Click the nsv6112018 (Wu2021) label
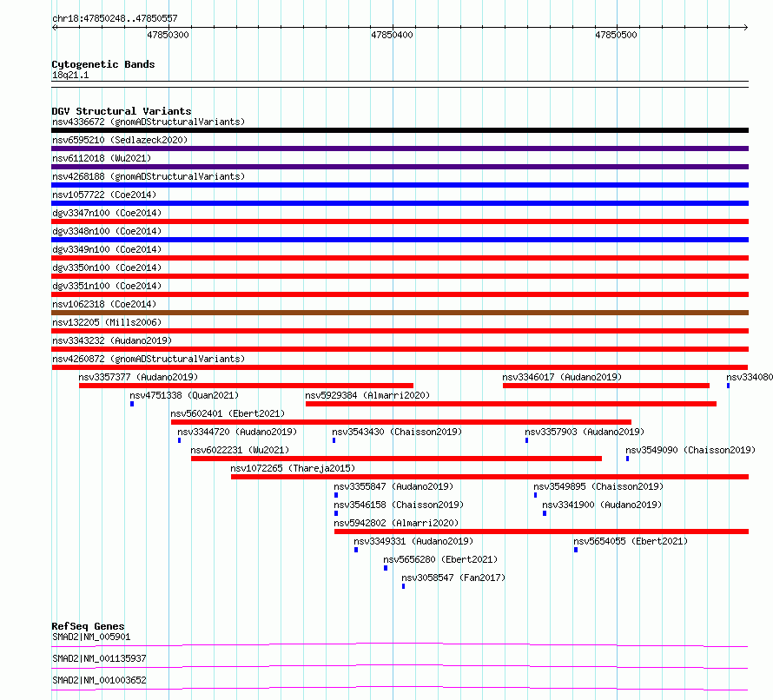773x700 pixels. 102,158
